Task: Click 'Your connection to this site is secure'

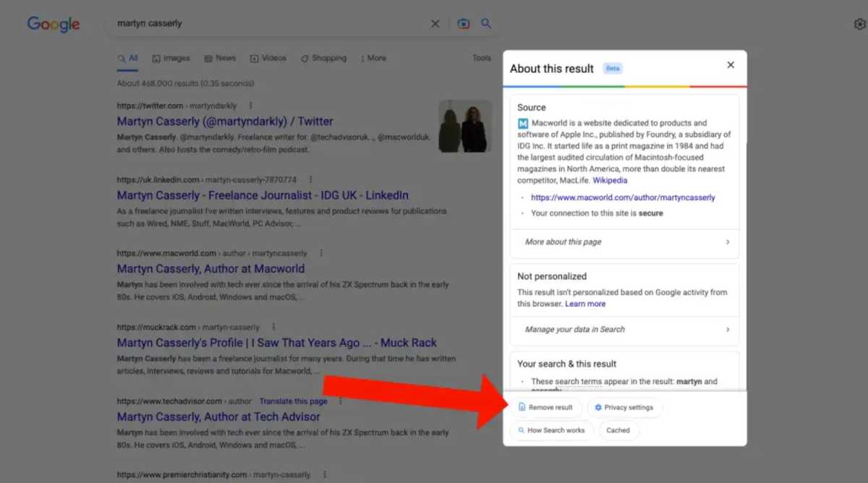Action: pyautogui.click(x=597, y=213)
